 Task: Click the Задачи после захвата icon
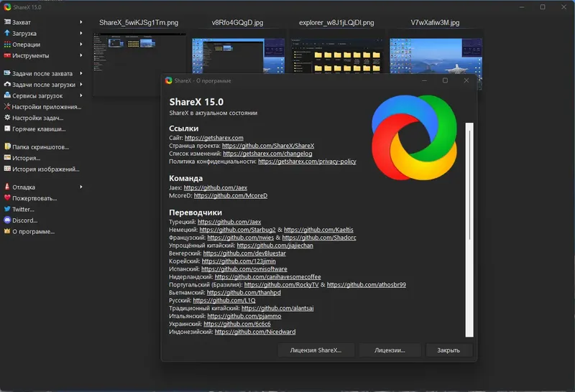(7, 73)
